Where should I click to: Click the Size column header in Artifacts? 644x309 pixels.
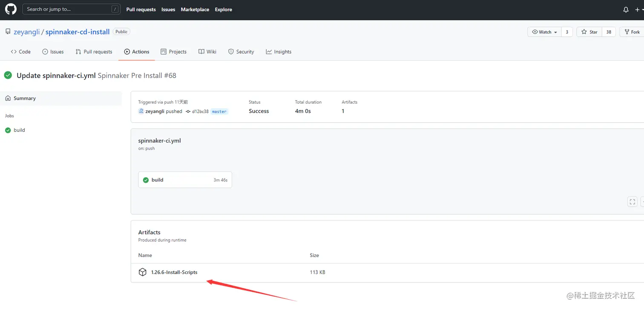click(314, 255)
